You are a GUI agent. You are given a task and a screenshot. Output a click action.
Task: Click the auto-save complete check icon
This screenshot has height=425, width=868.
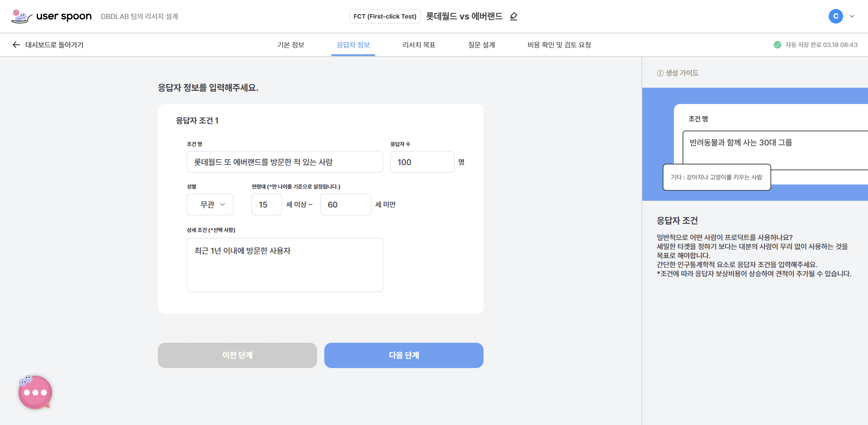(x=778, y=45)
